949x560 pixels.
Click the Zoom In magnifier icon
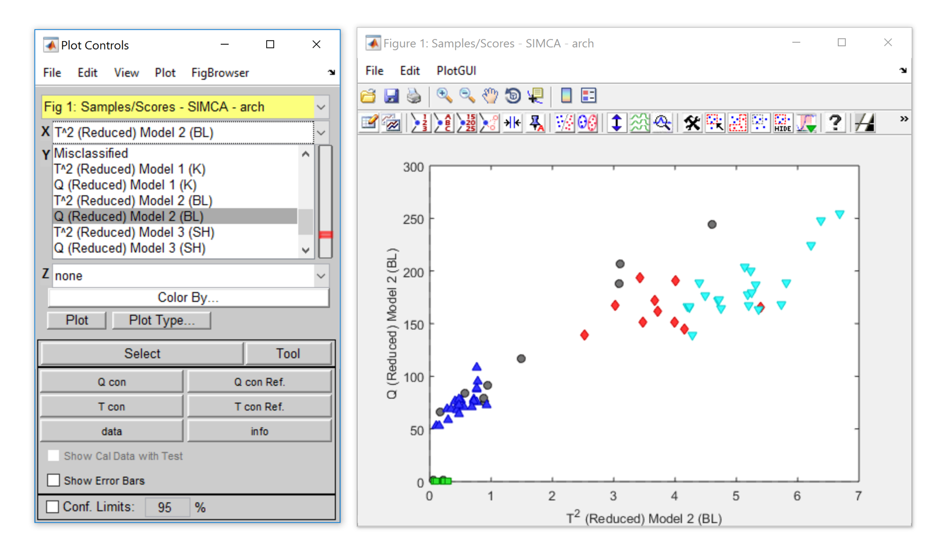(x=444, y=95)
